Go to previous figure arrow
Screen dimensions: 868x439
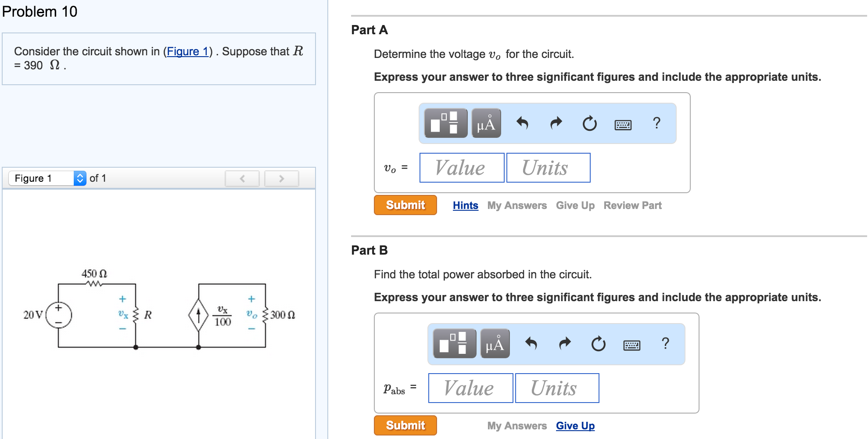pyautogui.click(x=242, y=178)
